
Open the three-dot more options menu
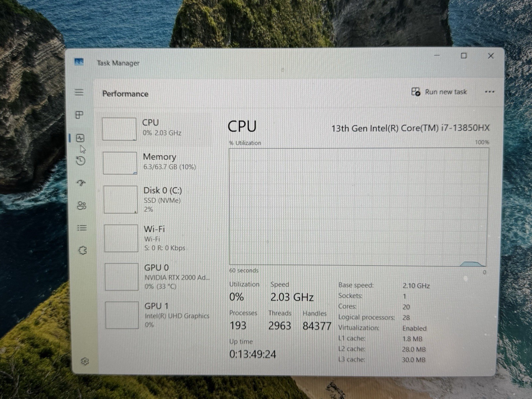coord(489,92)
